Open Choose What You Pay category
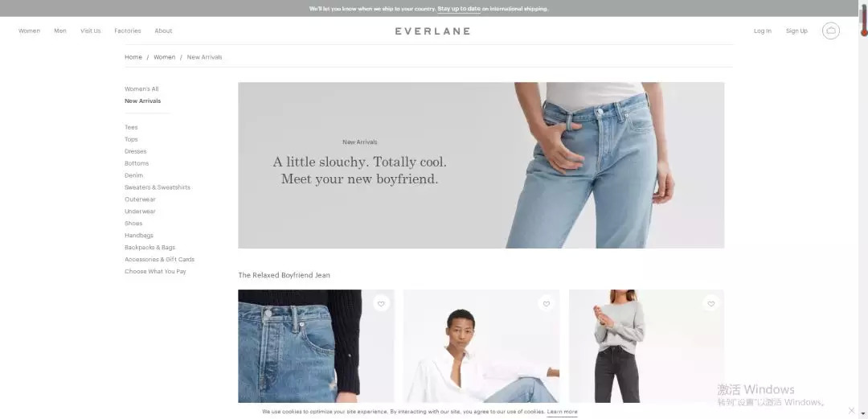 155,272
